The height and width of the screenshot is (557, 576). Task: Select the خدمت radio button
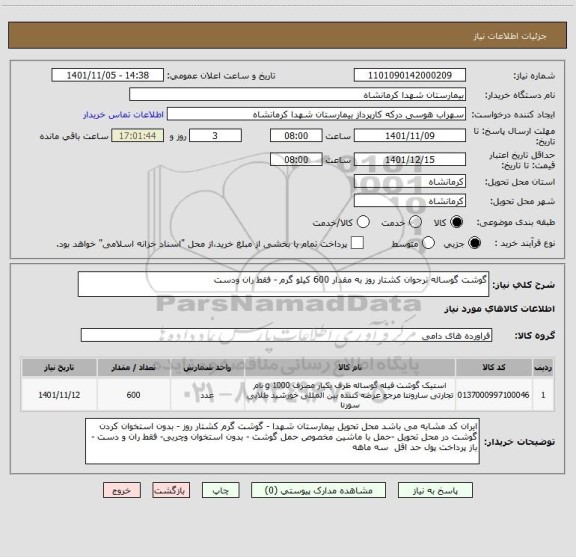[415, 222]
